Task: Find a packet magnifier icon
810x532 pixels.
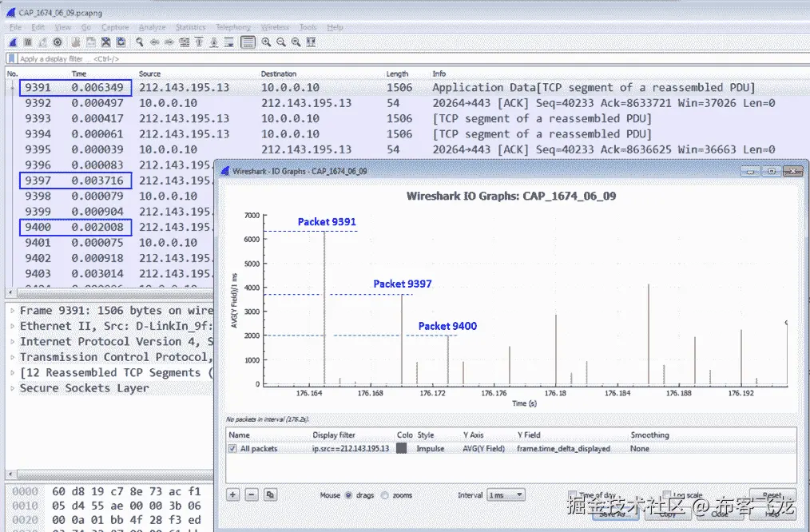Action: point(140,42)
